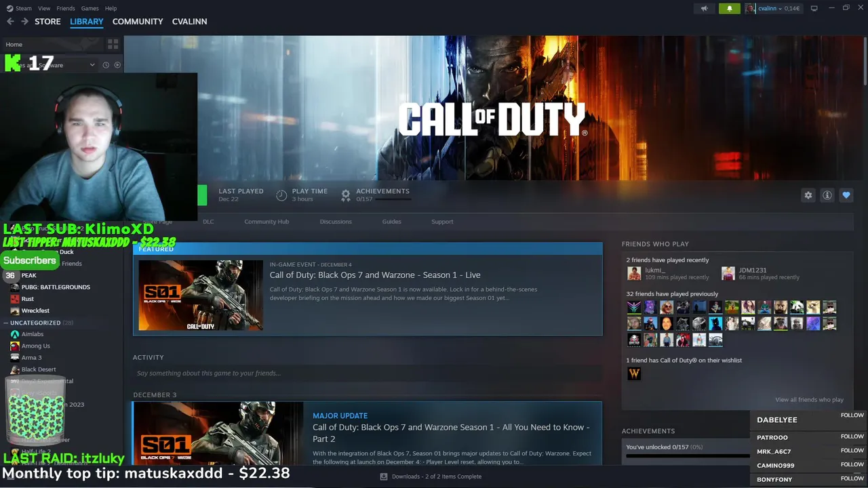Open the announcements megaphone icon
Screen dimensions: 868x488
(704, 8)
